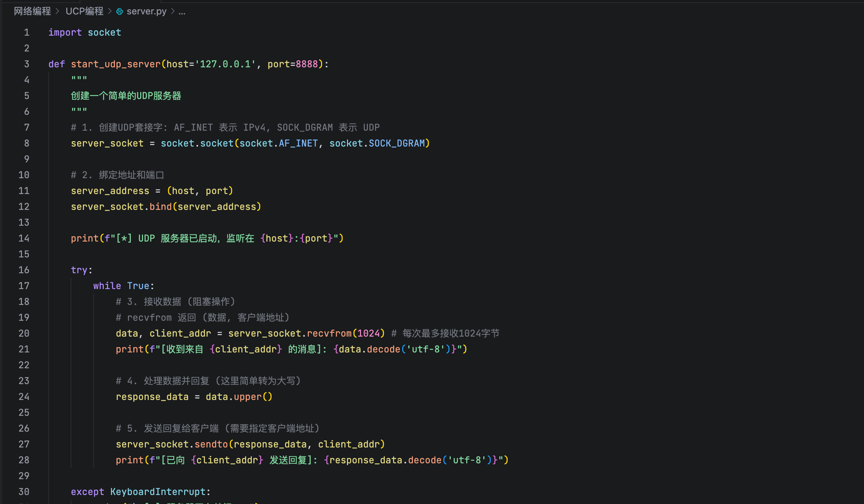
Task: Place cursor on the port number 8888
Action: [307, 64]
